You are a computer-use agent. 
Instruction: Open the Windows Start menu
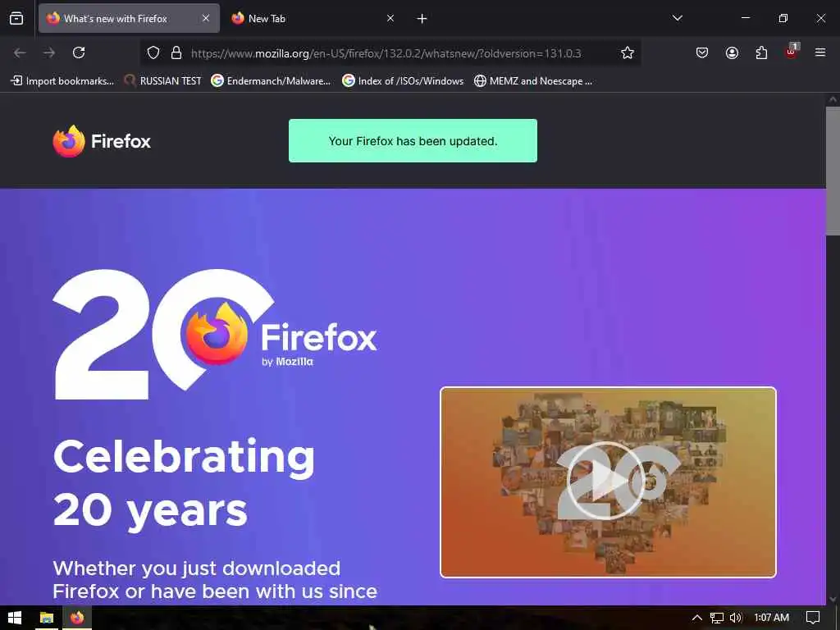pyautogui.click(x=15, y=618)
